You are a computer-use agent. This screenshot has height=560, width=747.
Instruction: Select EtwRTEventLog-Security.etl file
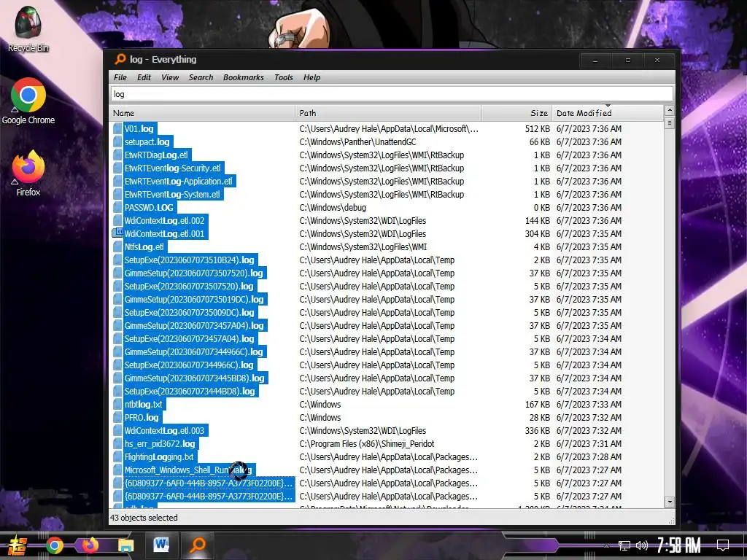(x=174, y=168)
